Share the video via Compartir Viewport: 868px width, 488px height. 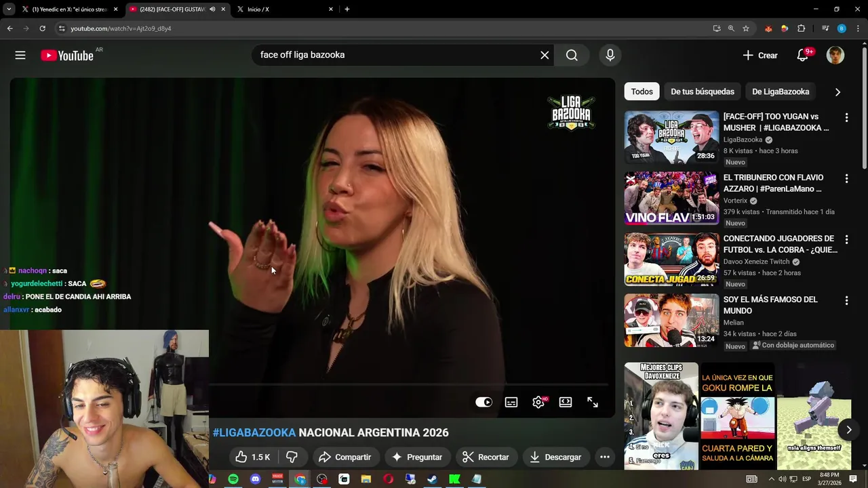(x=345, y=457)
